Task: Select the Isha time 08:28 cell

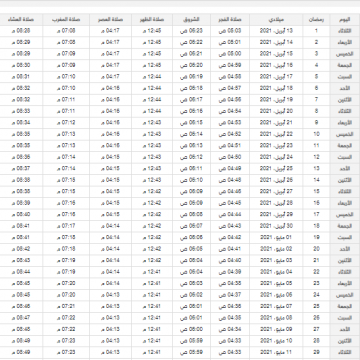Action: click(x=21, y=31)
